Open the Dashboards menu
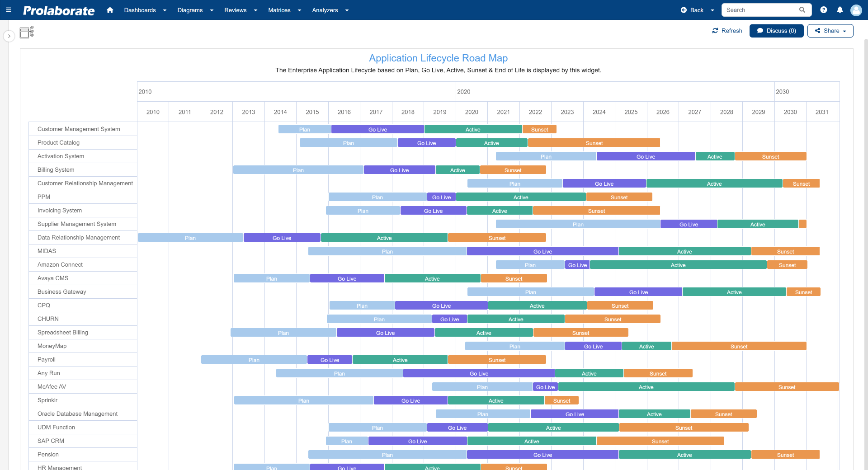 (x=145, y=10)
